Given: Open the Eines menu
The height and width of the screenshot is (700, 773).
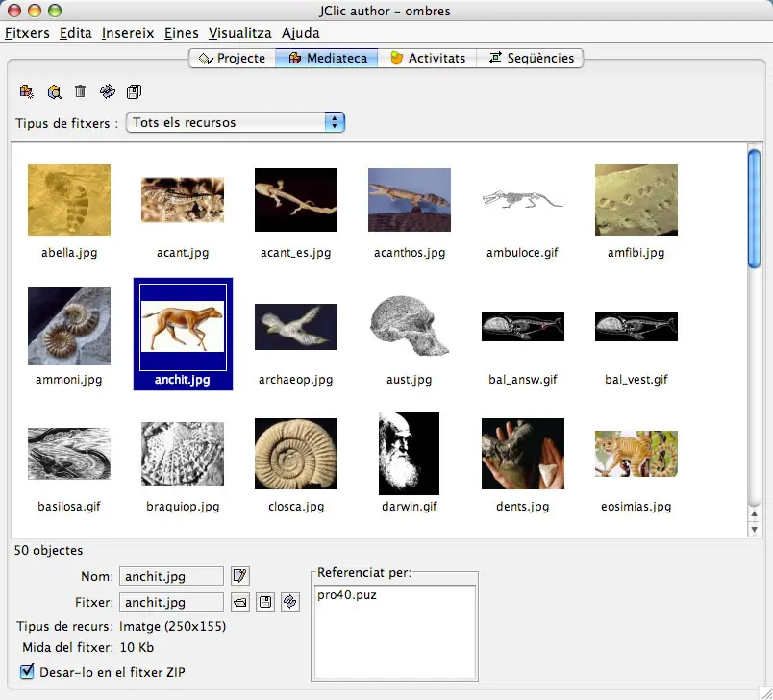Looking at the screenshot, I should point(181,33).
